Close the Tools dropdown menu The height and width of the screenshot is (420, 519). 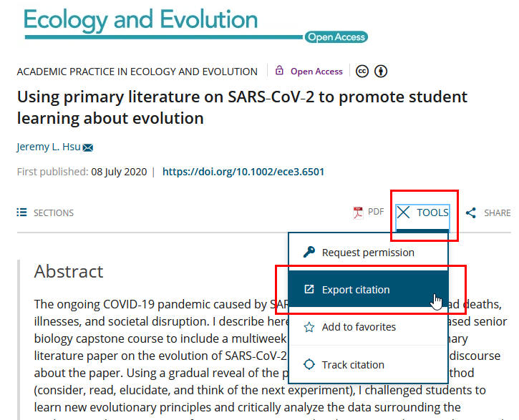423,213
